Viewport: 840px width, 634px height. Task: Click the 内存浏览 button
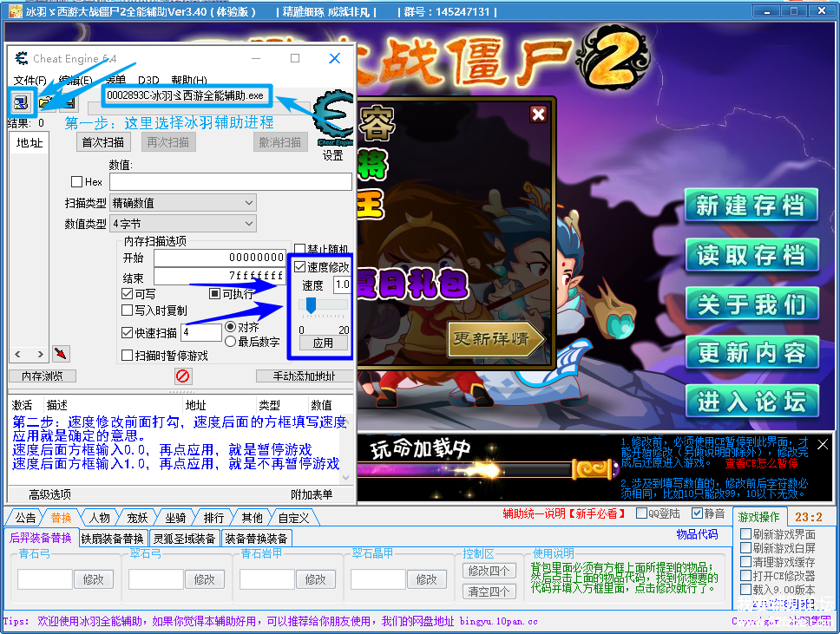43,376
